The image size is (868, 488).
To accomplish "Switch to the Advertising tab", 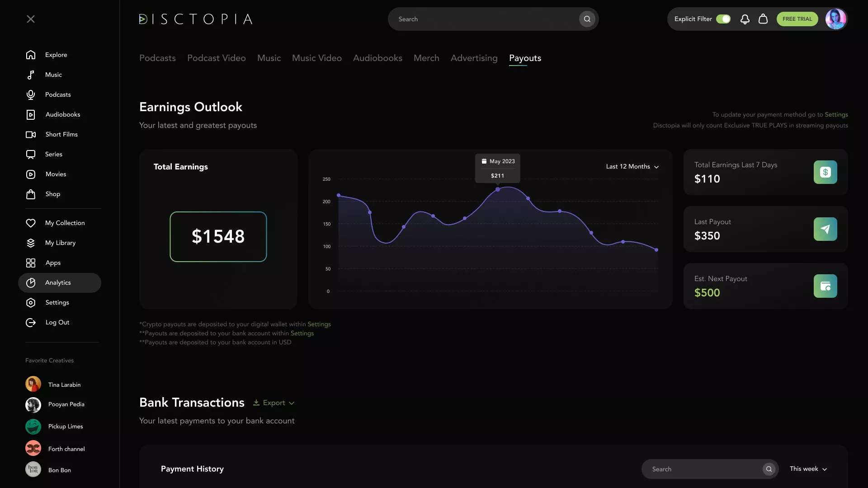I will (474, 58).
